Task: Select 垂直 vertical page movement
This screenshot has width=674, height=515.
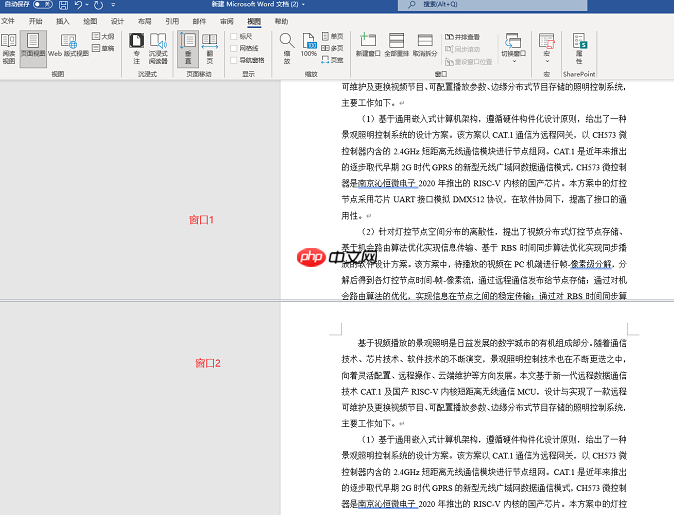Action: [188, 48]
